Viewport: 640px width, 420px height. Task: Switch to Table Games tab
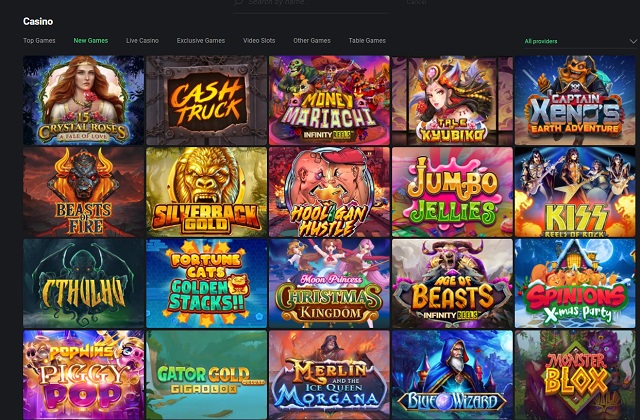[x=367, y=40]
